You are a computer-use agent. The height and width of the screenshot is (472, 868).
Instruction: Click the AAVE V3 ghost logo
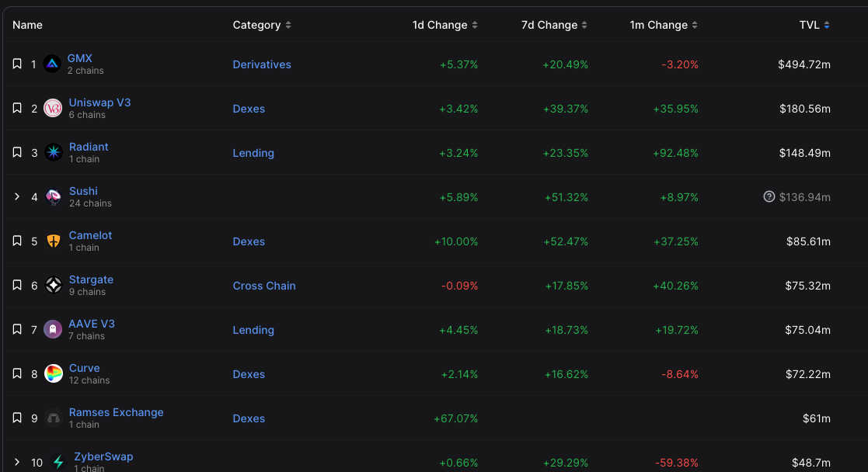pos(53,330)
